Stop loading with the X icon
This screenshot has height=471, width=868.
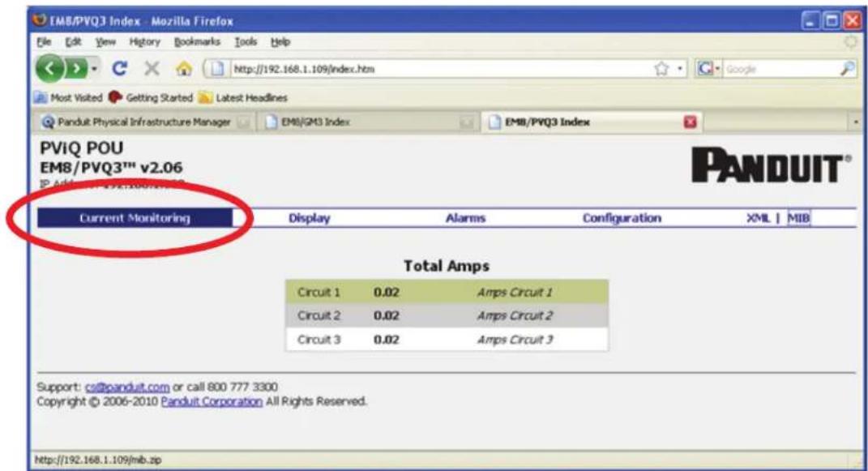(x=151, y=69)
